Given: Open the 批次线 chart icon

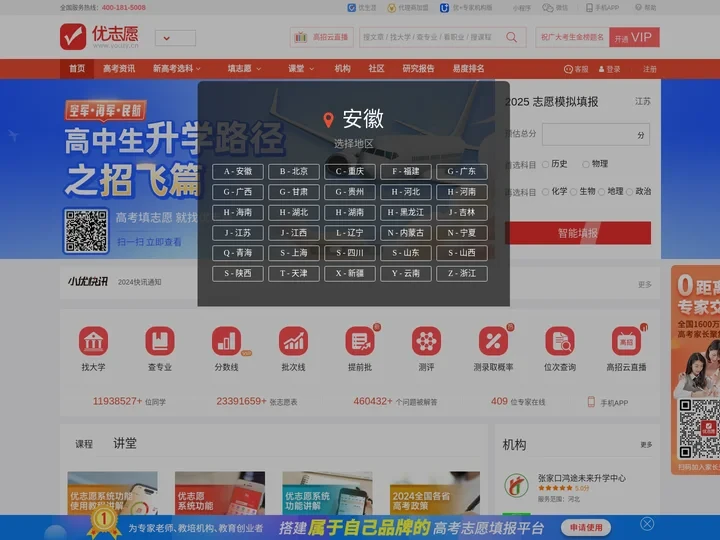Looking at the screenshot, I should [293, 341].
